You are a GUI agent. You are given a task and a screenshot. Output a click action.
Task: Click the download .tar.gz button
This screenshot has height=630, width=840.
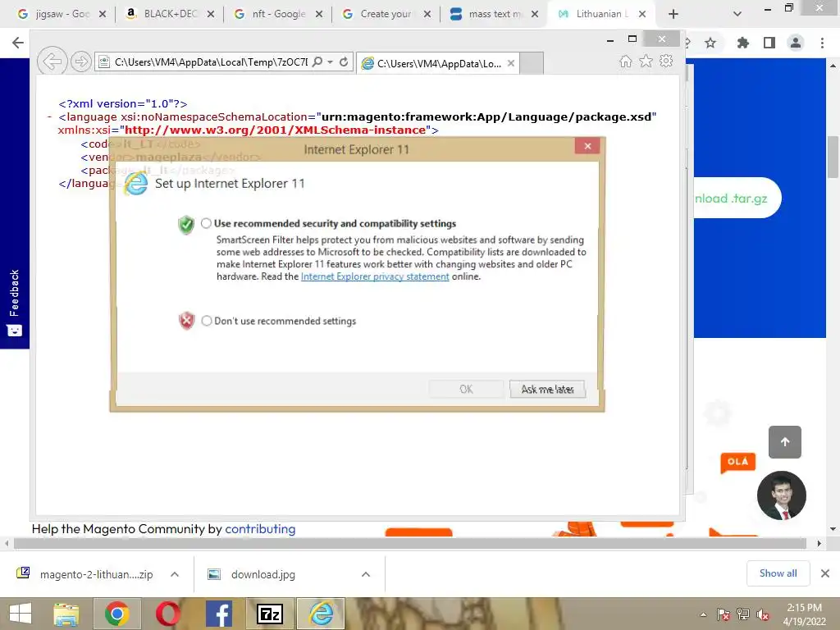737,199
